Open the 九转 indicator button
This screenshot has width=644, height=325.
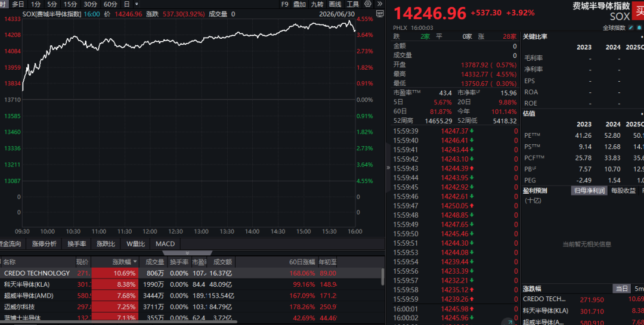click(317, 4)
